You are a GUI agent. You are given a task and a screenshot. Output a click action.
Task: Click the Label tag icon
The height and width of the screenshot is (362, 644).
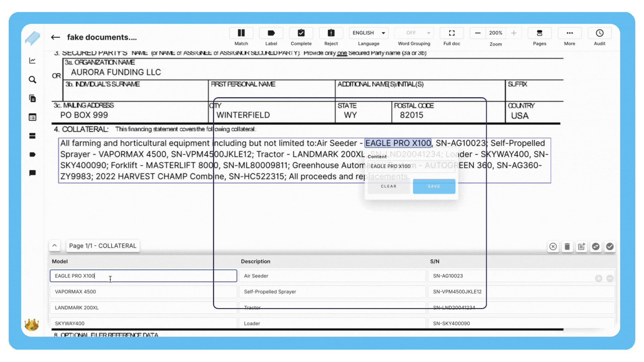[271, 33]
